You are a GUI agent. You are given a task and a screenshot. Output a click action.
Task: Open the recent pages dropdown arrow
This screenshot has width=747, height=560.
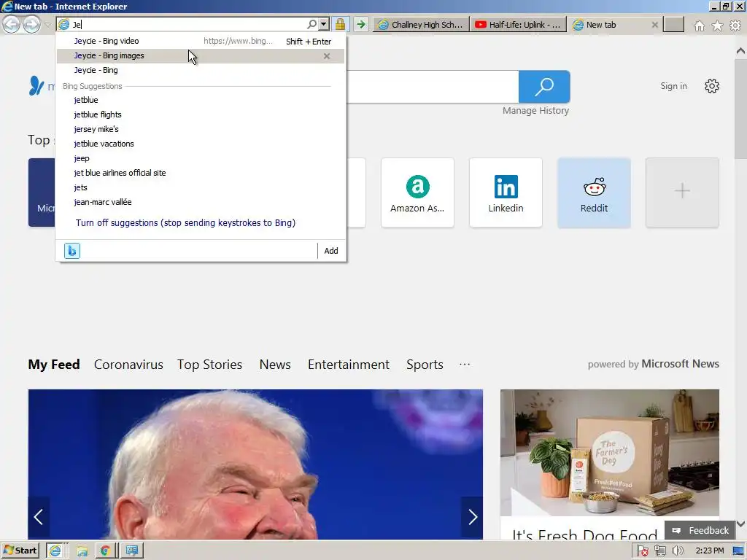[47, 25]
